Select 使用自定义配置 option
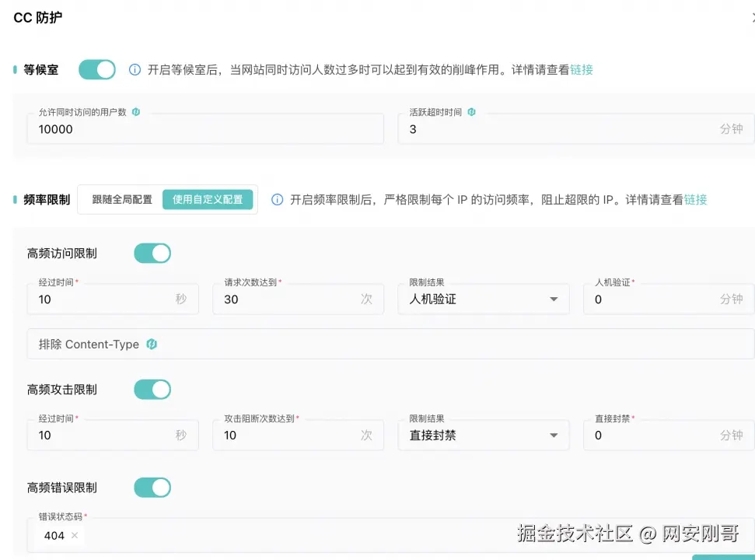This screenshot has height=560, width=755. pyautogui.click(x=208, y=199)
